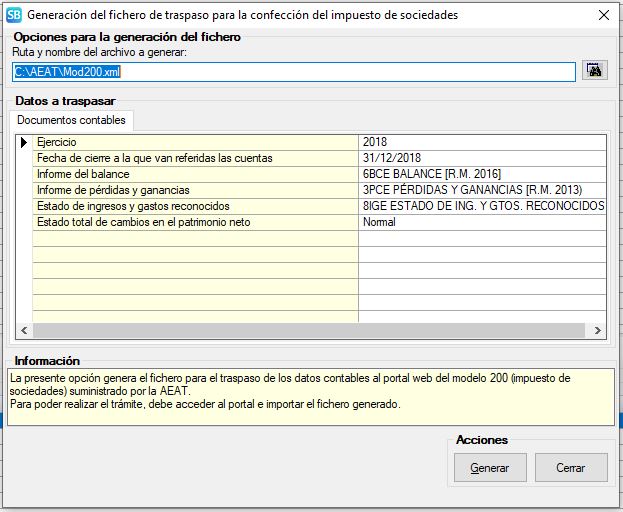Open the 3PCE Pérdidas y Ganancias value cell

tap(482, 190)
